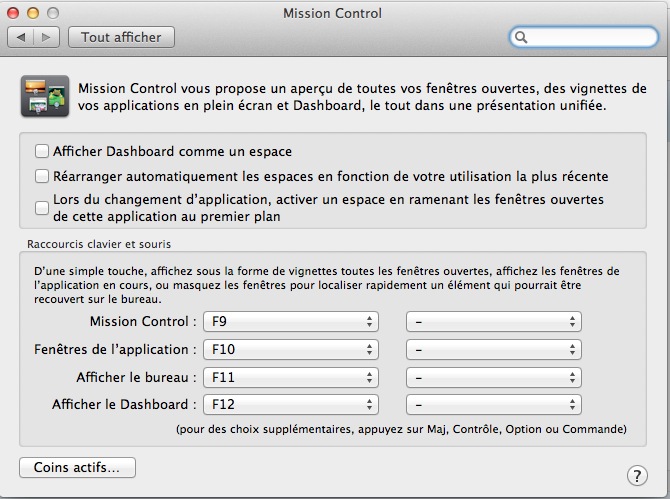670x499 pixels.
Task: Open the Fenêtres de l'application F10 dropdown
Action: click(291, 349)
